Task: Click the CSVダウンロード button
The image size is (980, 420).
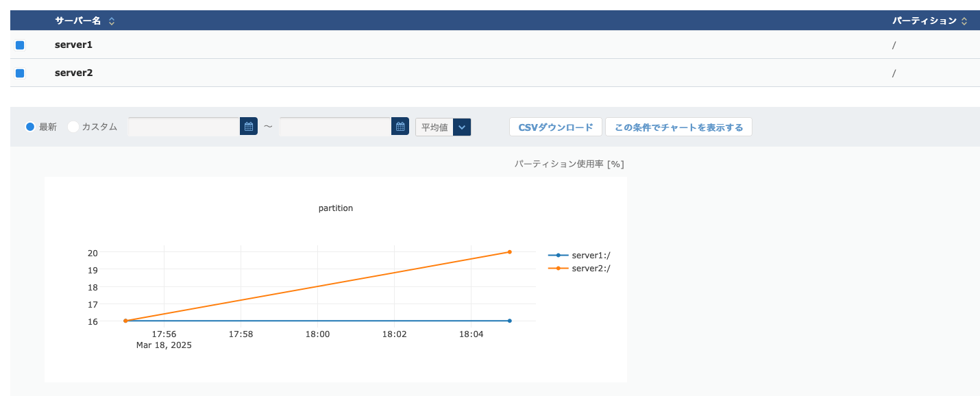Action: (556, 127)
